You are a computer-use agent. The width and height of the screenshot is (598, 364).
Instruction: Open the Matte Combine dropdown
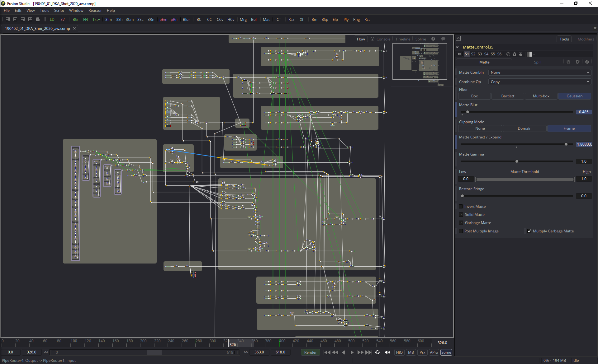pyautogui.click(x=539, y=72)
